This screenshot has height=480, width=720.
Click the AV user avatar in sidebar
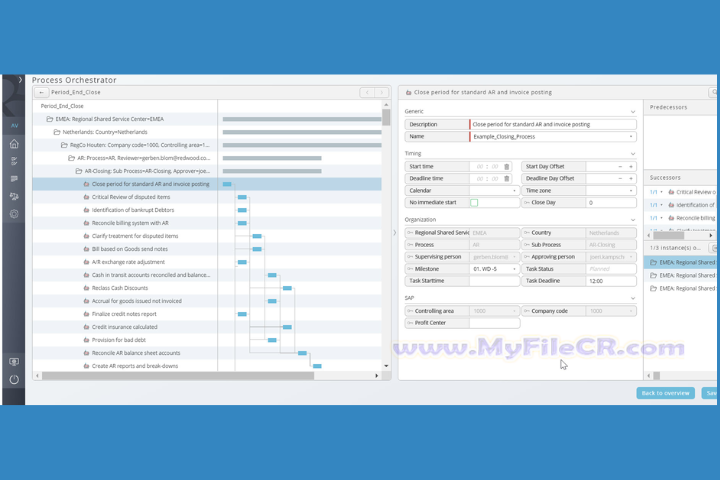[14, 125]
